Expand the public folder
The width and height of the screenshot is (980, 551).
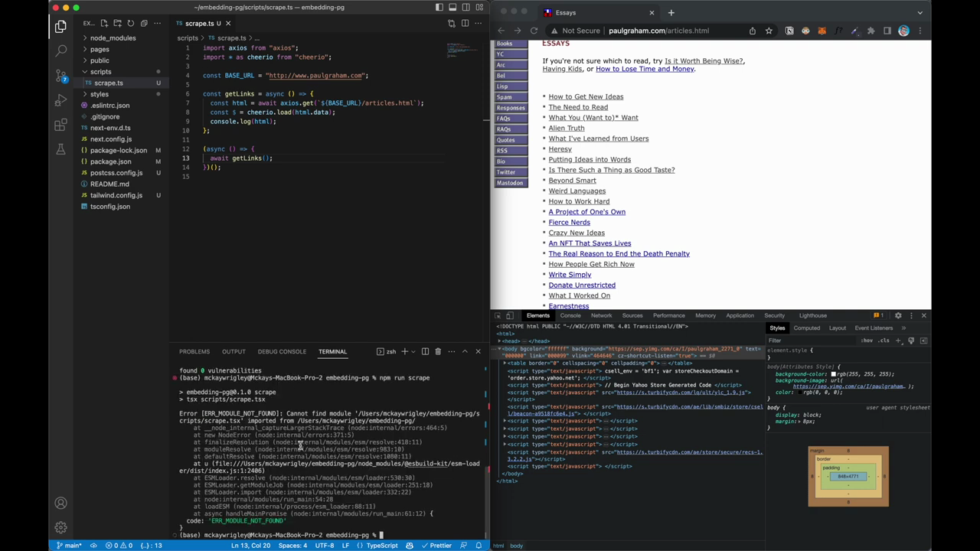[x=100, y=60]
